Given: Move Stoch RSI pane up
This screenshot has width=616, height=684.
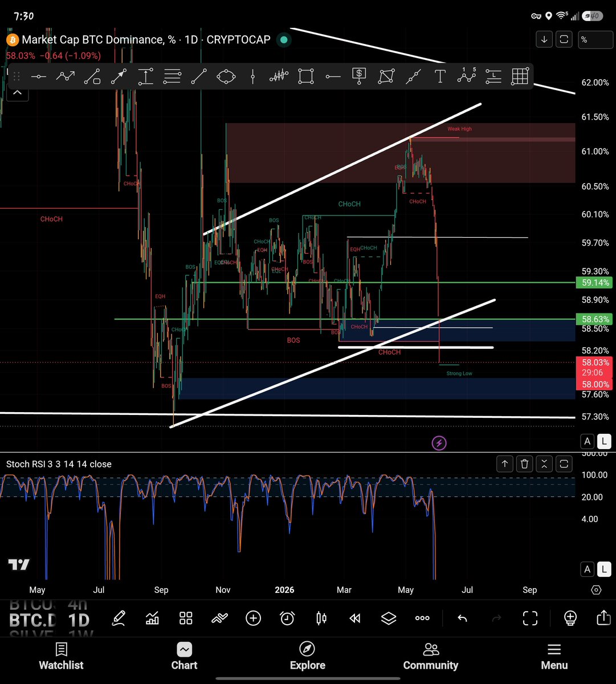Looking at the screenshot, I should click(505, 464).
